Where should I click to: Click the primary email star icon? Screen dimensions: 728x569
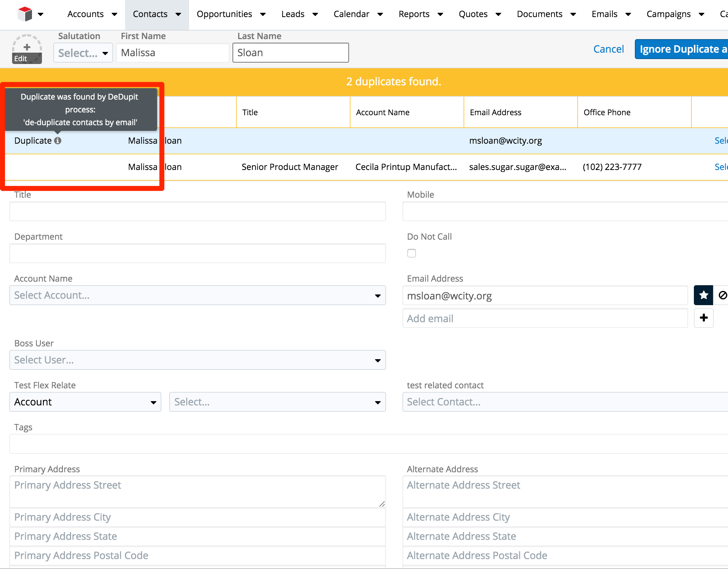pos(703,295)
